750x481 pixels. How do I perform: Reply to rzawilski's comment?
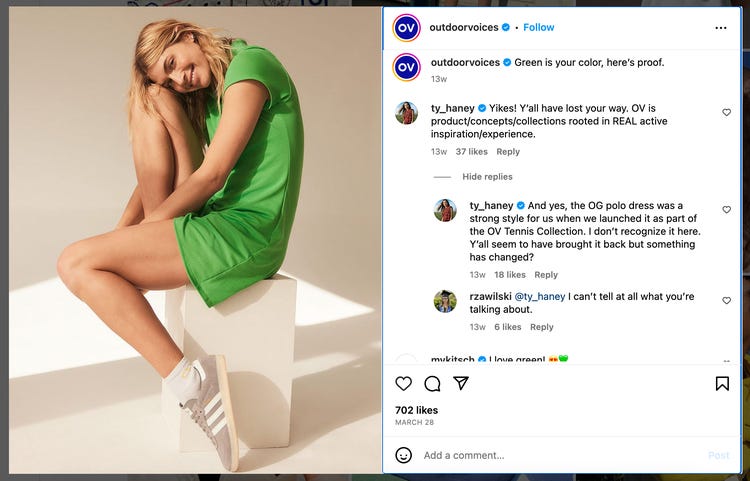541,327
